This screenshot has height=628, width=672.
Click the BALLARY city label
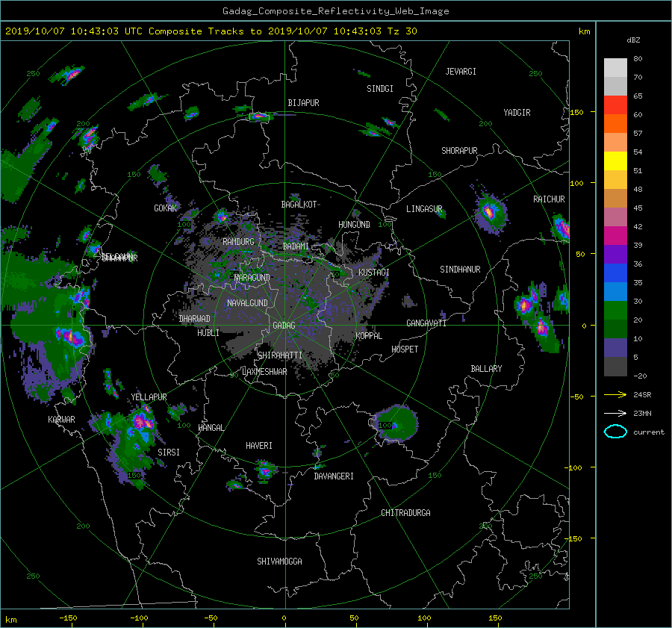[486, 369]
